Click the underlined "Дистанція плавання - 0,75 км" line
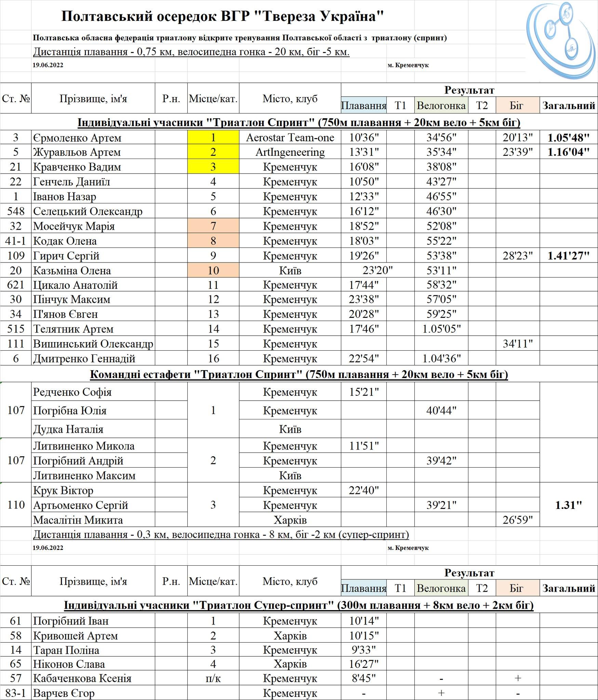598x700 pixels. point(191,52)
